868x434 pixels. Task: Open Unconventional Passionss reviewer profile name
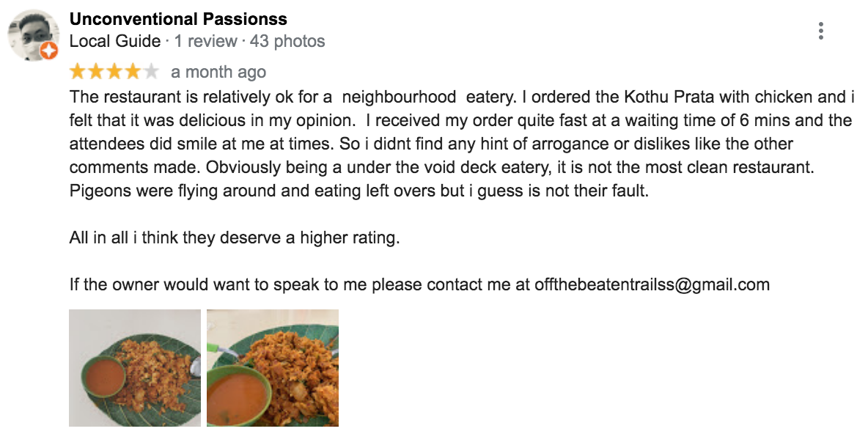point(178,19)
